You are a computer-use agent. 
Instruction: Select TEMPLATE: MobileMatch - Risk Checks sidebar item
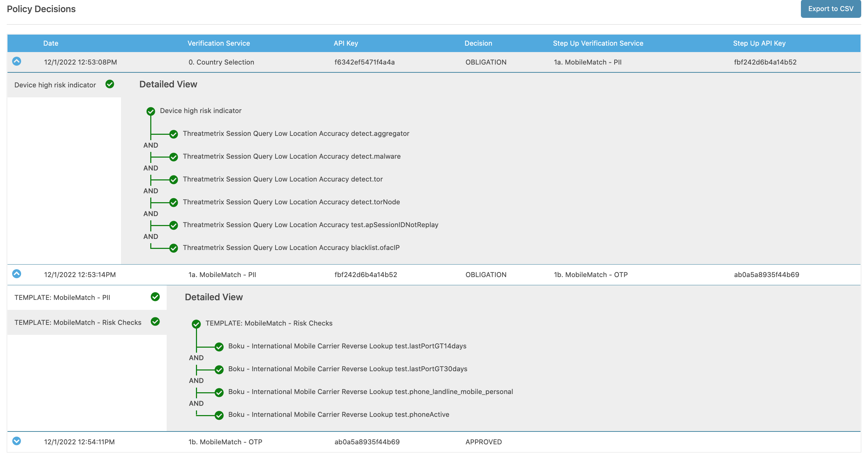[x=87, y=322]
